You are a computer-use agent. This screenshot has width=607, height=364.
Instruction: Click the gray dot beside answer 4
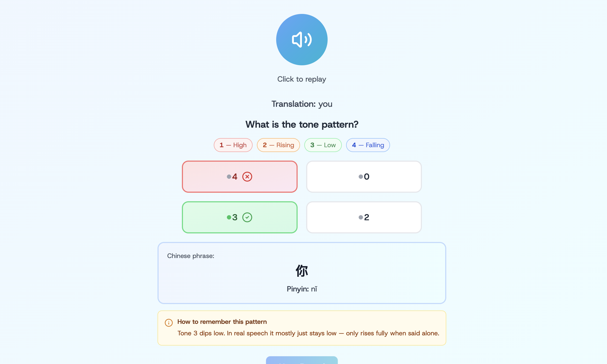point(229,177)
